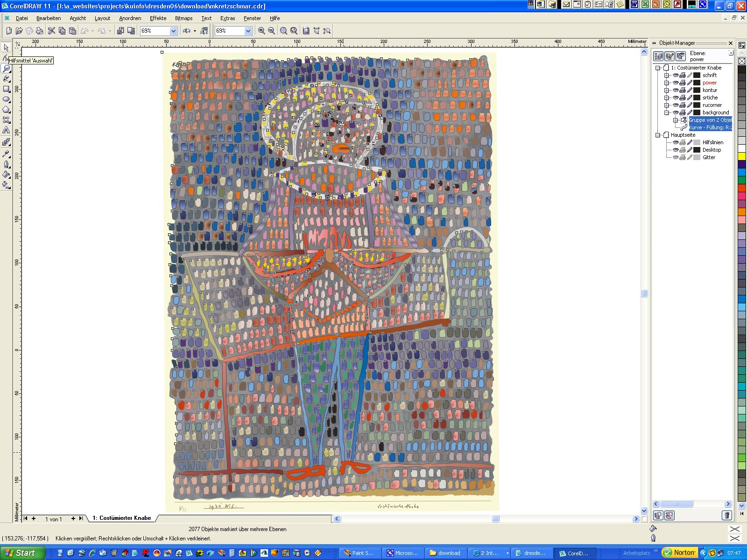Select page tab '1: Costümierter Knabe'
This screenshot has width=747, height=560.
click(x=122, y=518)
